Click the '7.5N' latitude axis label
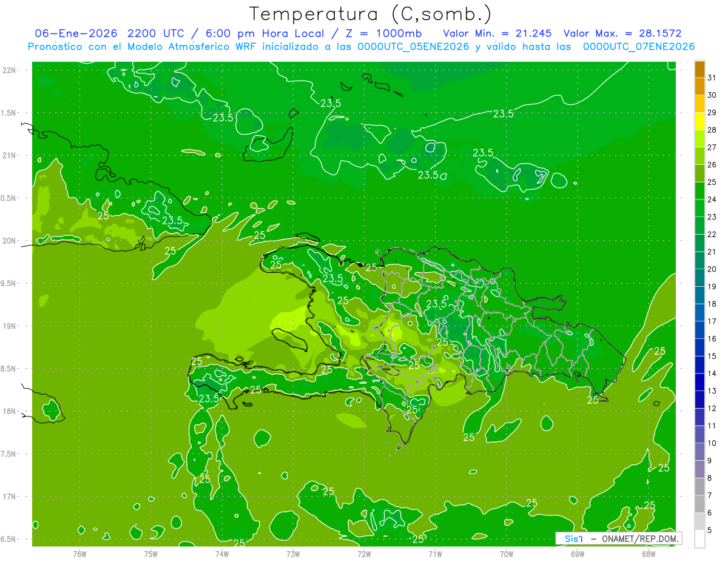 pyautogui.click(x=9, y=454)
